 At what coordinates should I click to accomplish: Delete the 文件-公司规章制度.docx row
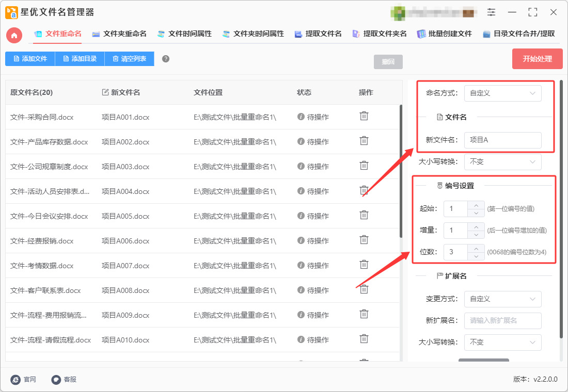pyautogui.click(x=364, y=166)
